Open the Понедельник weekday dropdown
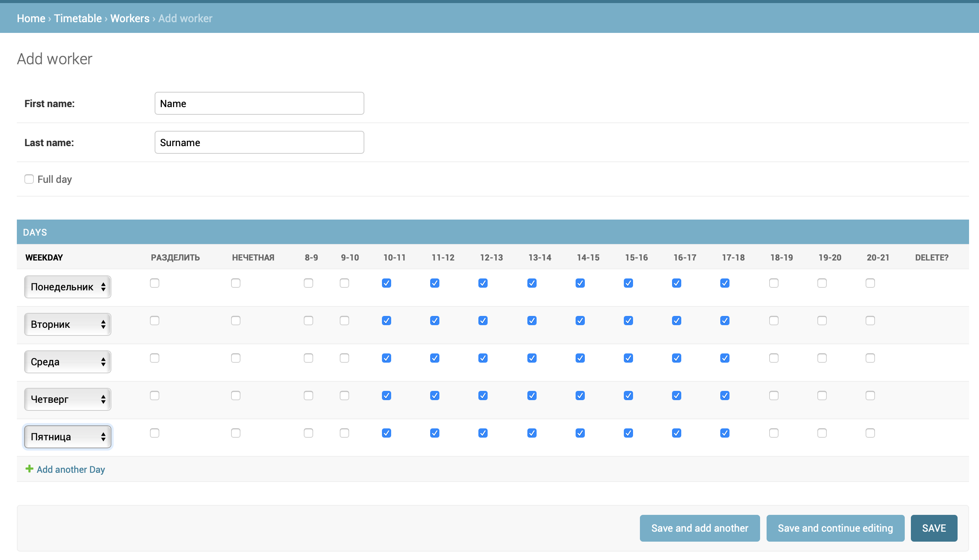This screenshot has height=560, width=979. [x=68, y=287]
